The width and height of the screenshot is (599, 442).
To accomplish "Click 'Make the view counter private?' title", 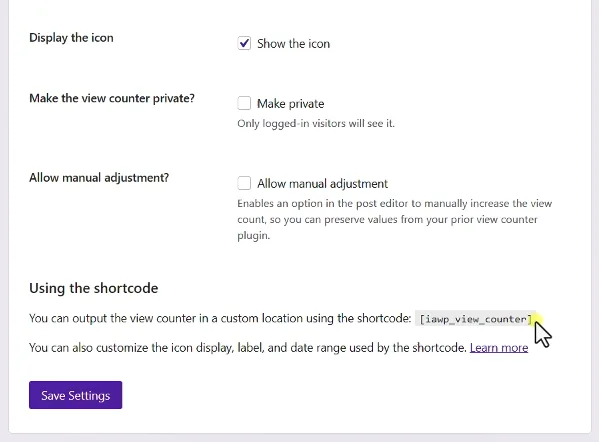I will 112,98.
